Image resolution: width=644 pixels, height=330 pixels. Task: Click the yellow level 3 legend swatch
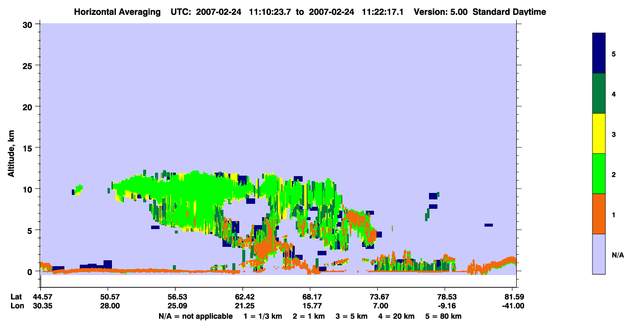click(x=599, y=134)
